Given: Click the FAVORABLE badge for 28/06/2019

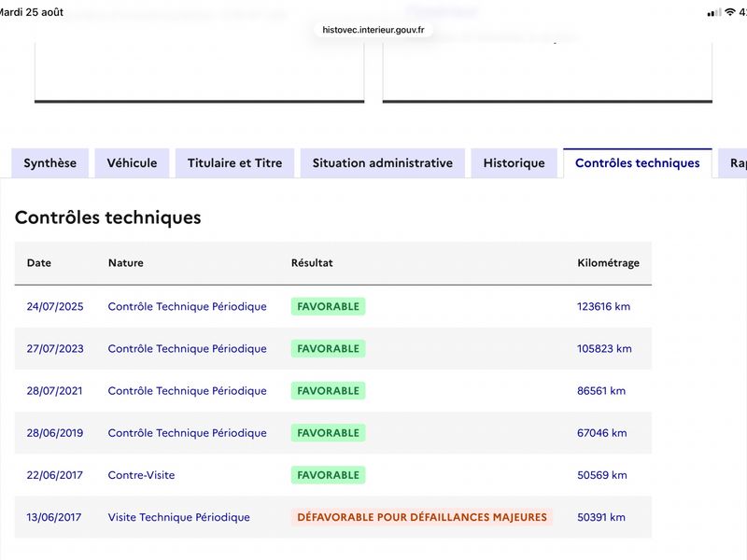Looking at the screenshot, I should (x=329, y=433).
